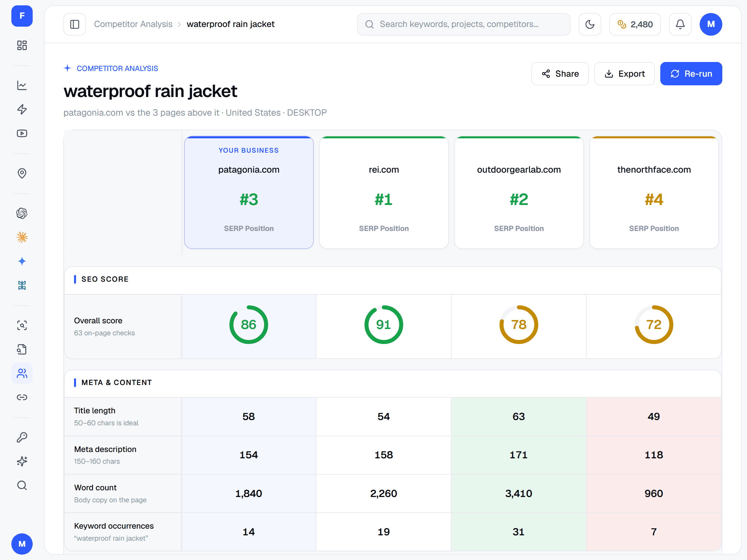
Task: Focus the search keywords input field
Action: [x=464, y=24]
